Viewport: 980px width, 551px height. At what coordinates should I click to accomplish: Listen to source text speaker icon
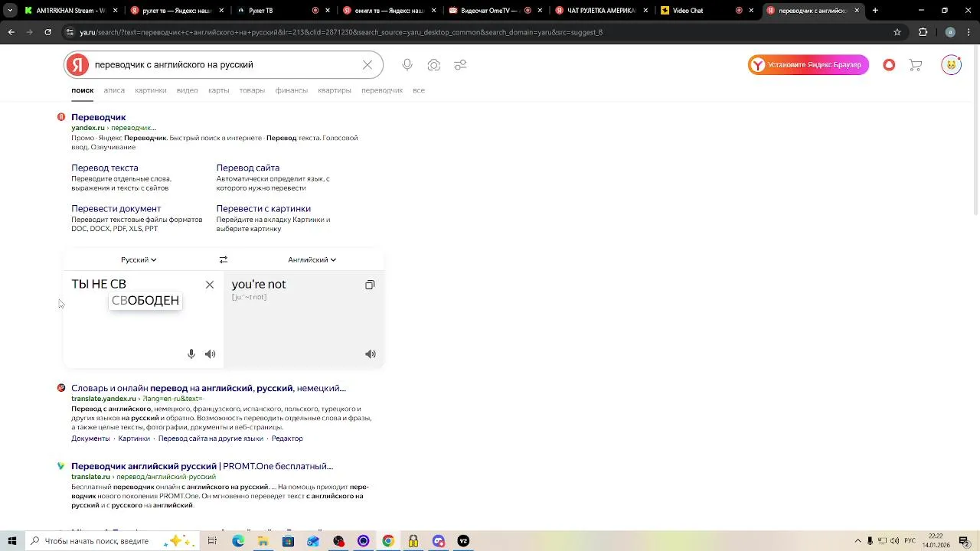point(211,354)
